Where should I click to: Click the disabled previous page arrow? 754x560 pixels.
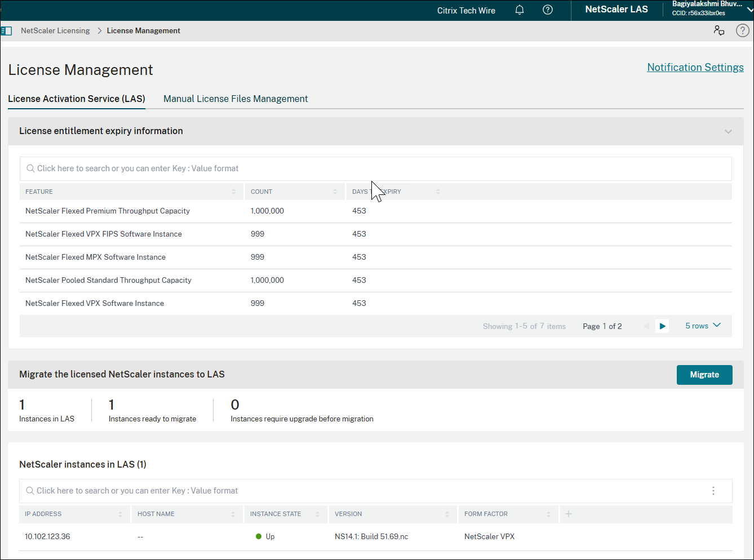[x=646, y=326]
